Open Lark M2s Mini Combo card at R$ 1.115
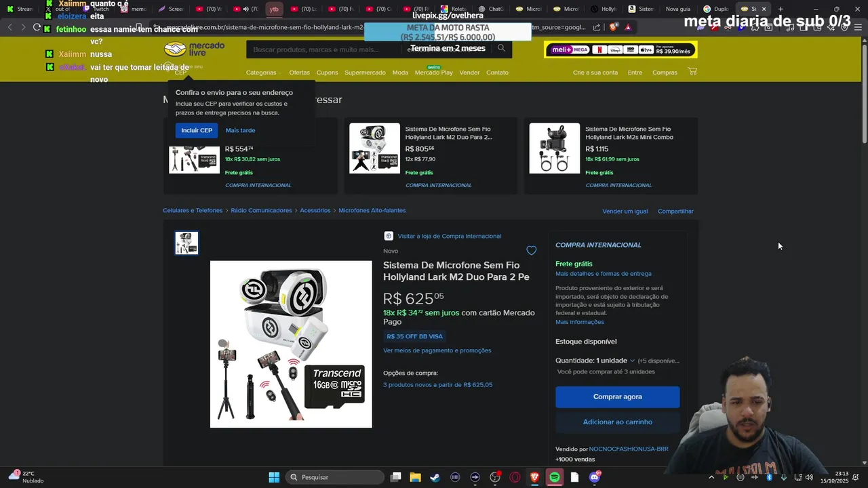Screen dimensions: 868x488 click(611, 155)
